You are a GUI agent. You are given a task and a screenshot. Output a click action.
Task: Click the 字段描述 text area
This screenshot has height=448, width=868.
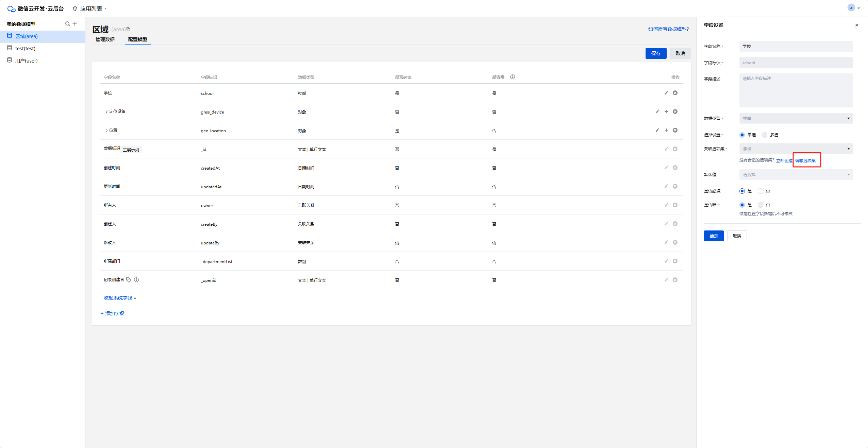coord(796,90)
